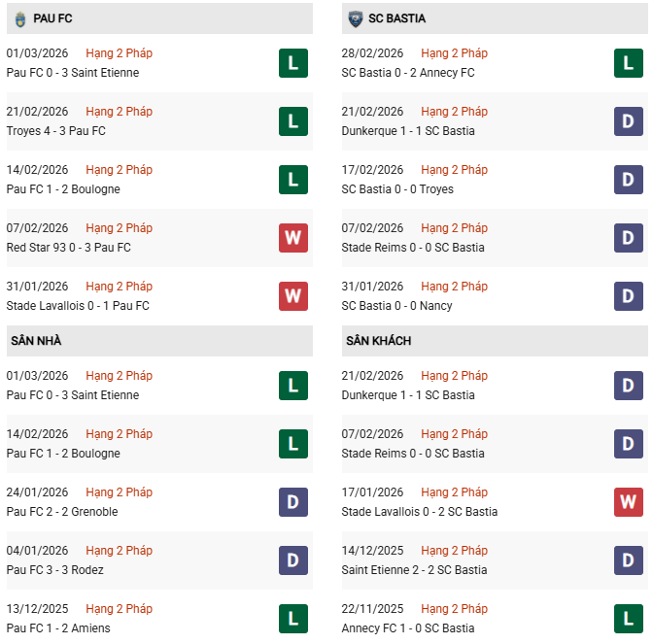Open the Pau FC 3-3 Rodez match
Image resolution: width=652 pixels, height=644 pixels.
pos(54,570)
